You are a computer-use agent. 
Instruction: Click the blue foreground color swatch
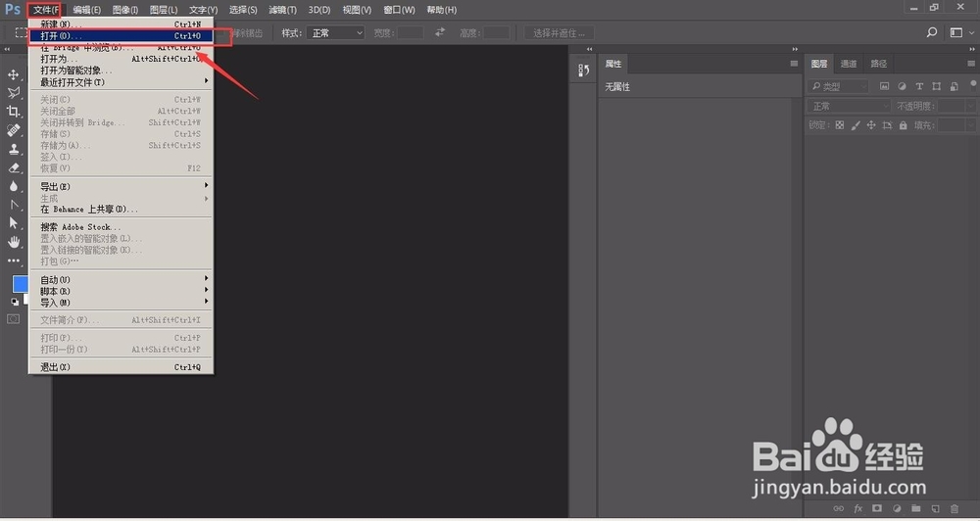tap(21, 284)
